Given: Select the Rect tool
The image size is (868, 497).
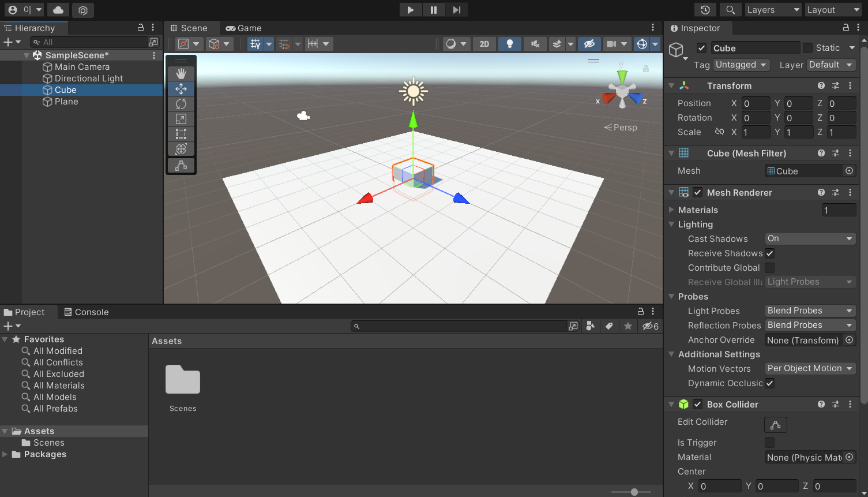Looking at the screenshot, I should click(x=181, y=134).
